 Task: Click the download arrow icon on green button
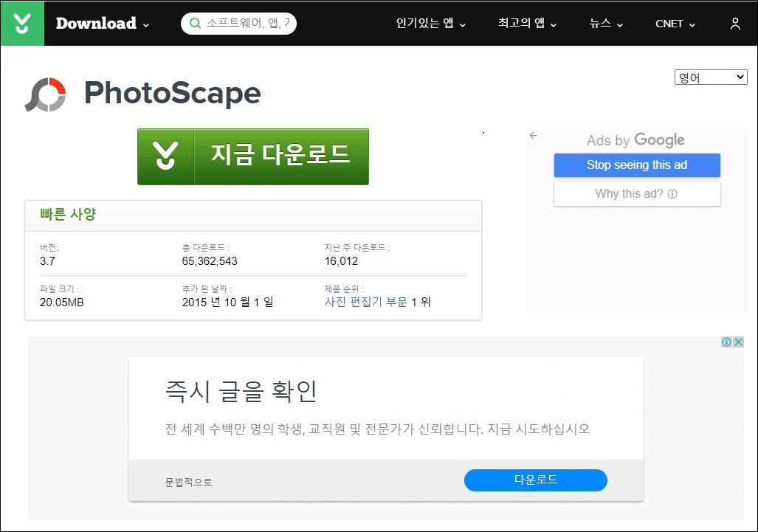point(166,156)
